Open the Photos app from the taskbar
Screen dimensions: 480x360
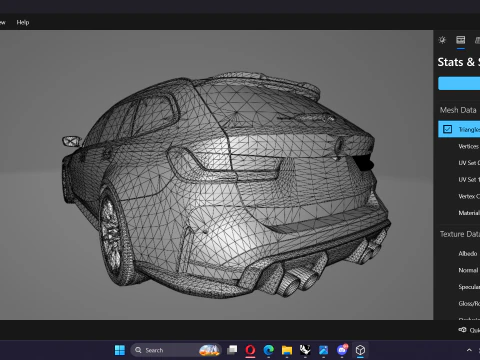323,350
